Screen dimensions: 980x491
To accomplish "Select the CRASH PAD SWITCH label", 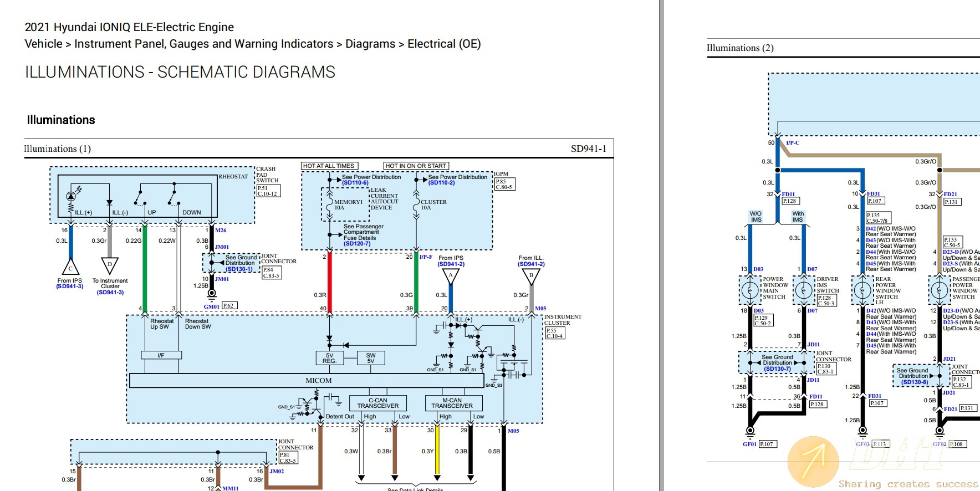I will (x=267, y=175).
